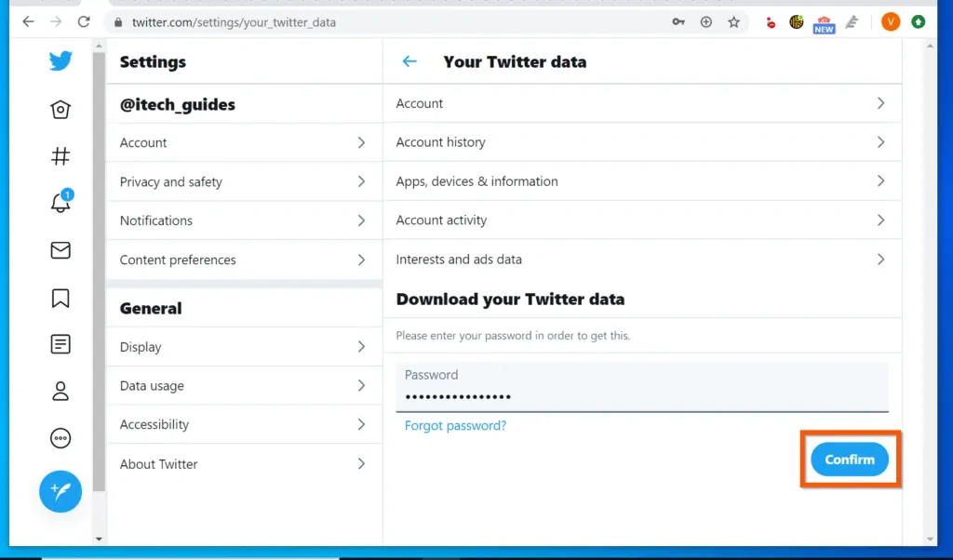
Task: Click the blue Compose Tweet feather button
Action: pyautogui.click(x=60, y=491)
